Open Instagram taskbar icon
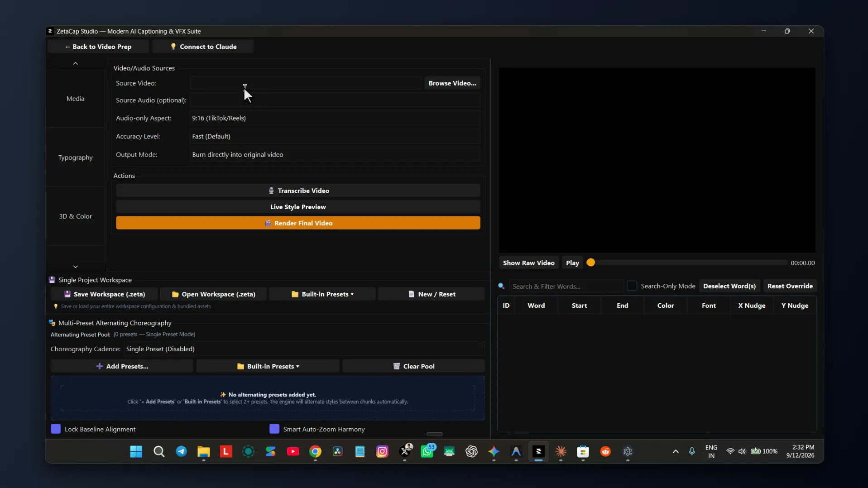This screenshot has height=488, width=868. coord(382,451)
